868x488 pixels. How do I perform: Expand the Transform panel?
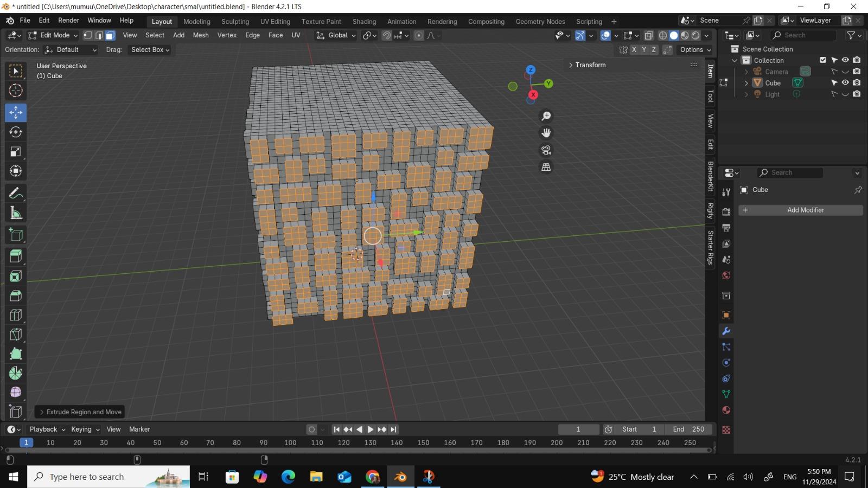(587, 65)
